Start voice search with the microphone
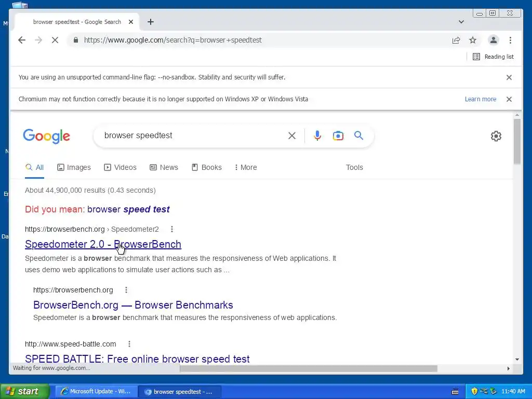 click(317, 136)
